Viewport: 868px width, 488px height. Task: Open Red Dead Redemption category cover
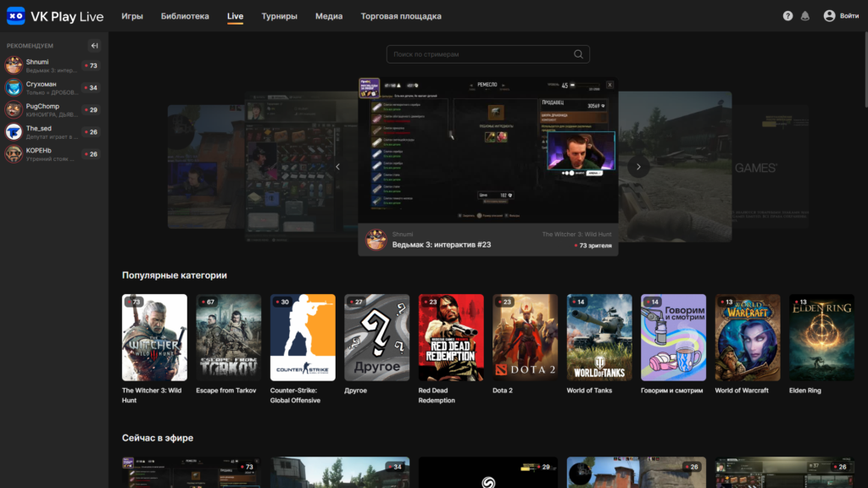(451, 337)
